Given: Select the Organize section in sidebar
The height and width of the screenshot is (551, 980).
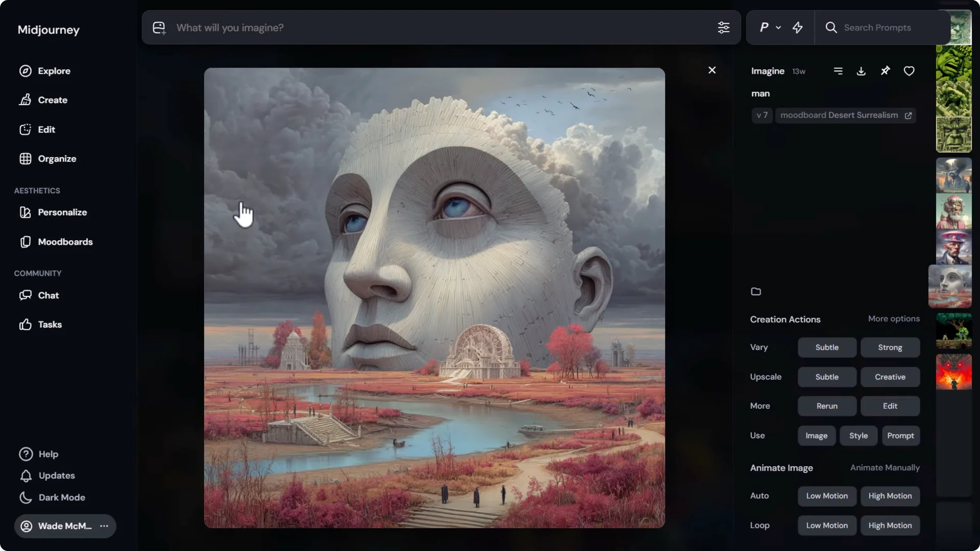Looking at the screenshot, I should click(x=56, y=159).
